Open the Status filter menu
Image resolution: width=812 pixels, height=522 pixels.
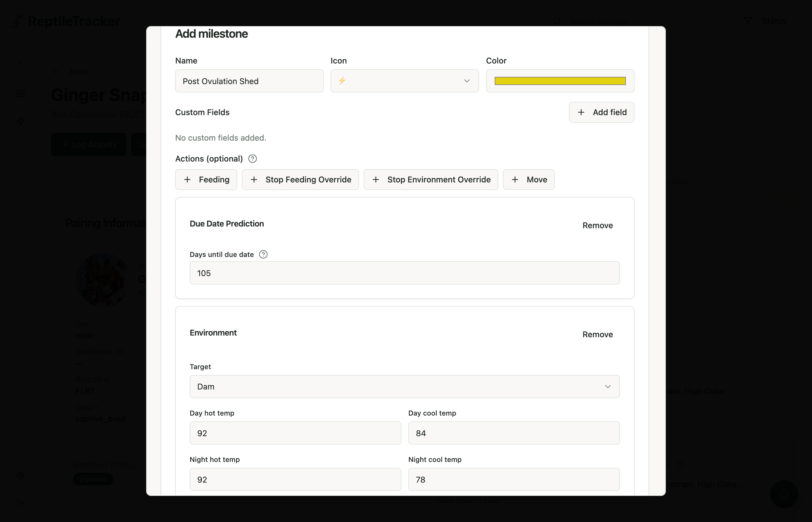[774, 21]
